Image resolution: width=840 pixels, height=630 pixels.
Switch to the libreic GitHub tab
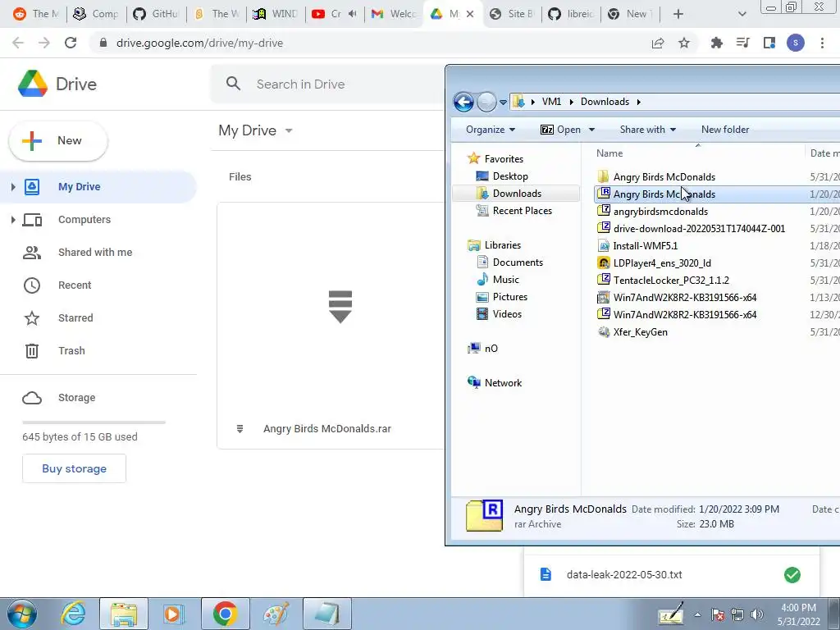point(571,14)
